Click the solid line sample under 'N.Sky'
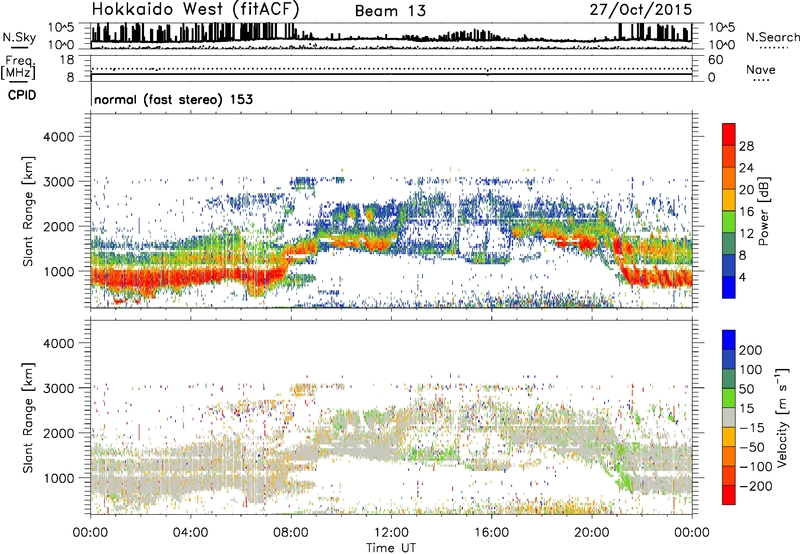This screenshot has height=554, width=800. pos(19,47)
